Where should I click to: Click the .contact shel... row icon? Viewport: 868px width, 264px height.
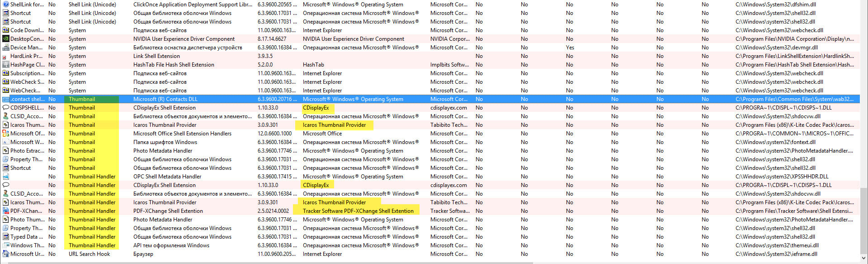(x=6, y=99)
